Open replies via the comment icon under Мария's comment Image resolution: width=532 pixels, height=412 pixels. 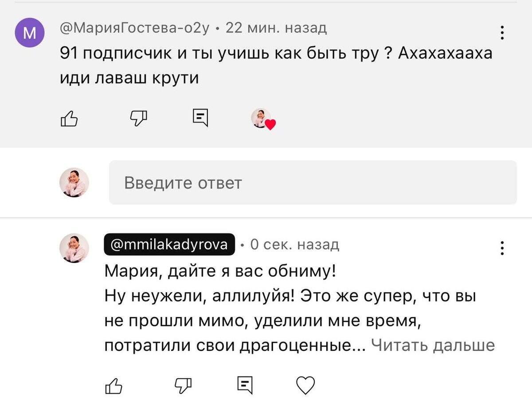(200, 117)
